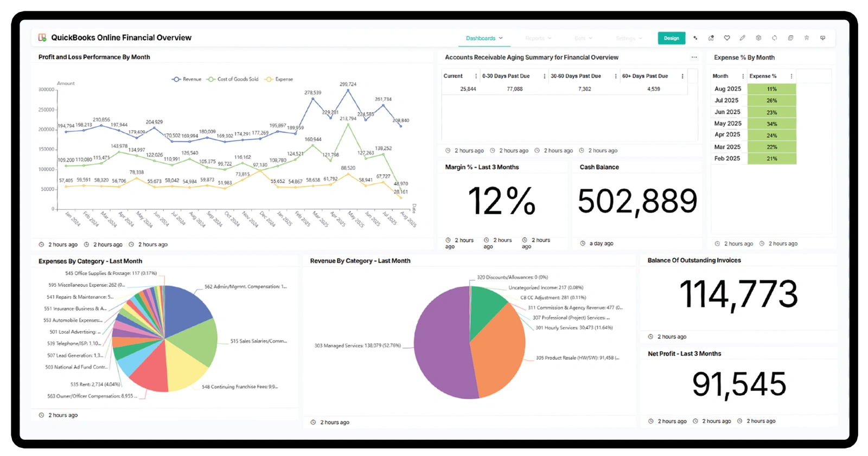
Task: Open the Settings menu in top navigation
Action: coord(629,38)
